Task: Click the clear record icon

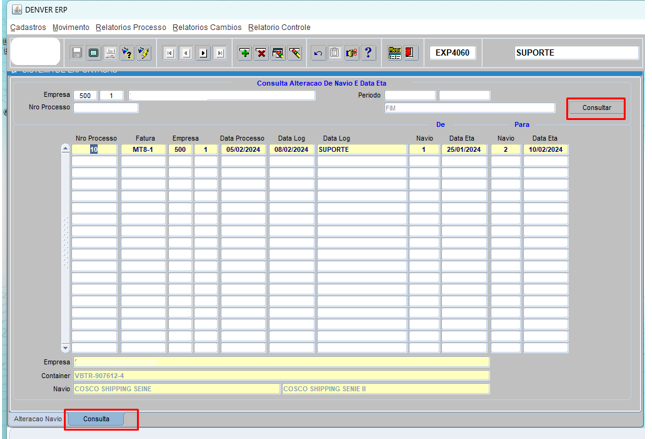Action: [x=278, y=53]
